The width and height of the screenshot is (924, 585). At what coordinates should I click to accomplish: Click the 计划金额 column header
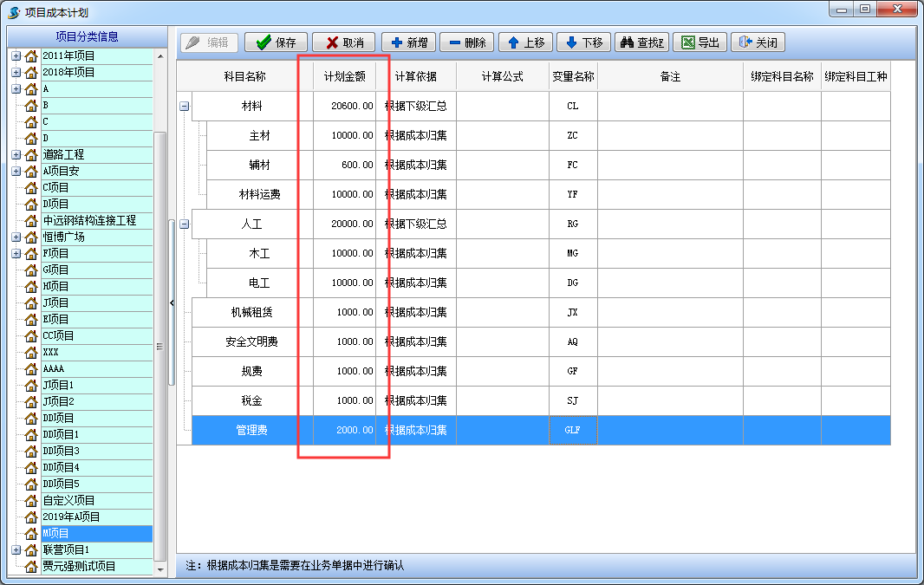tap(344, 76)
